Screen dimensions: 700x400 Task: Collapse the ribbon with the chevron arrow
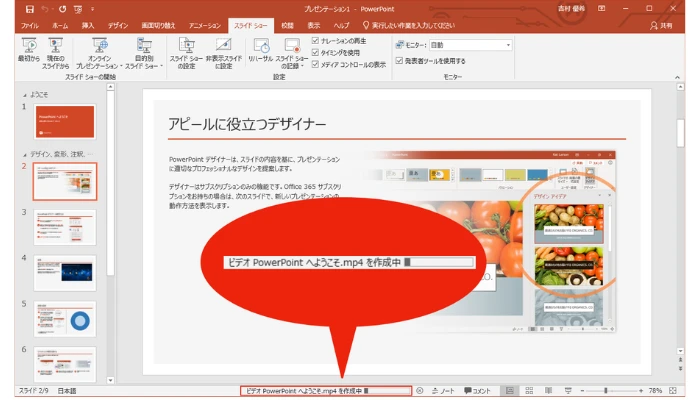(677, 77)
